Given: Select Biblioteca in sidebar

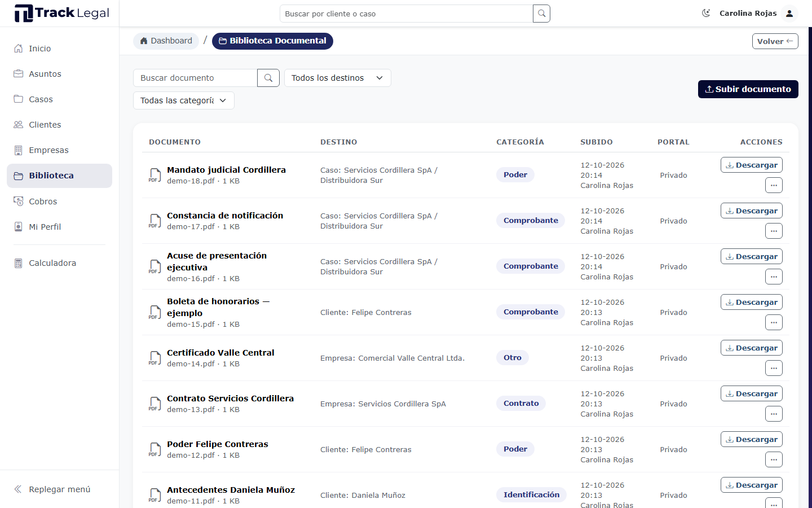Looking at the screenshot, I should tap(59, 176).
